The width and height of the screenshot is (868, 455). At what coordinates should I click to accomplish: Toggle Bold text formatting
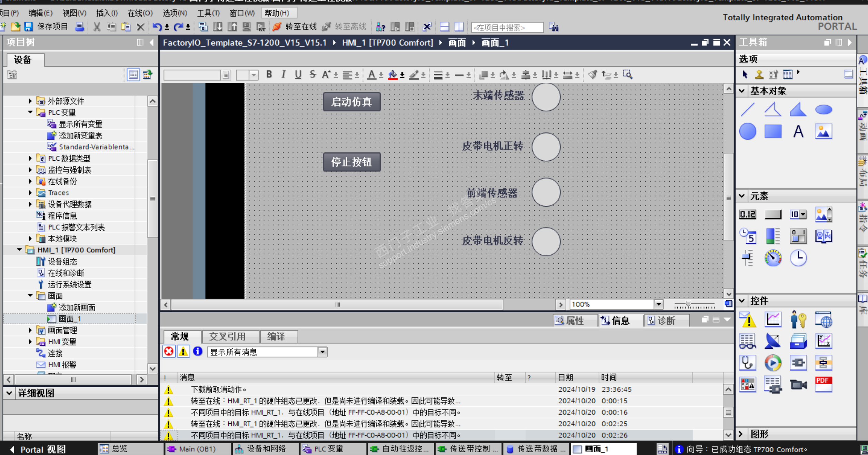(269, 74)
